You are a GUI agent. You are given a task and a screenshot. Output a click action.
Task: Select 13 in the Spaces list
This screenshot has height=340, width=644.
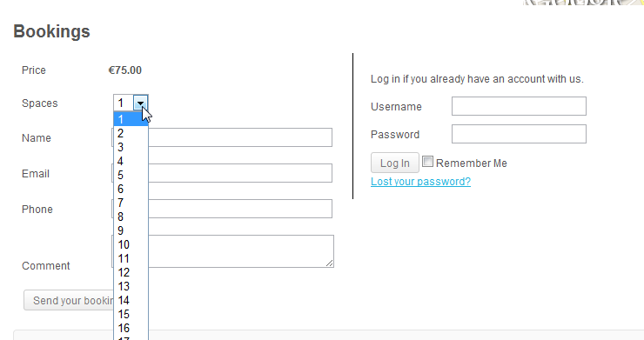point(131,286)
